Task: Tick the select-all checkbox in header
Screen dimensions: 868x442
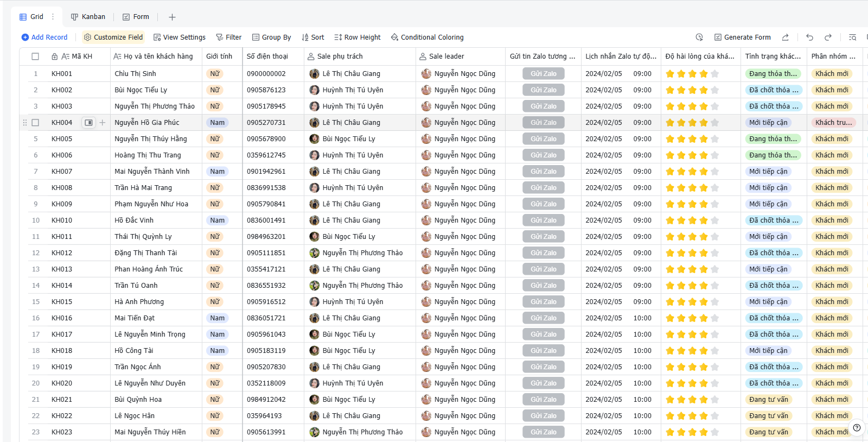Action: [x=35, y=56]
